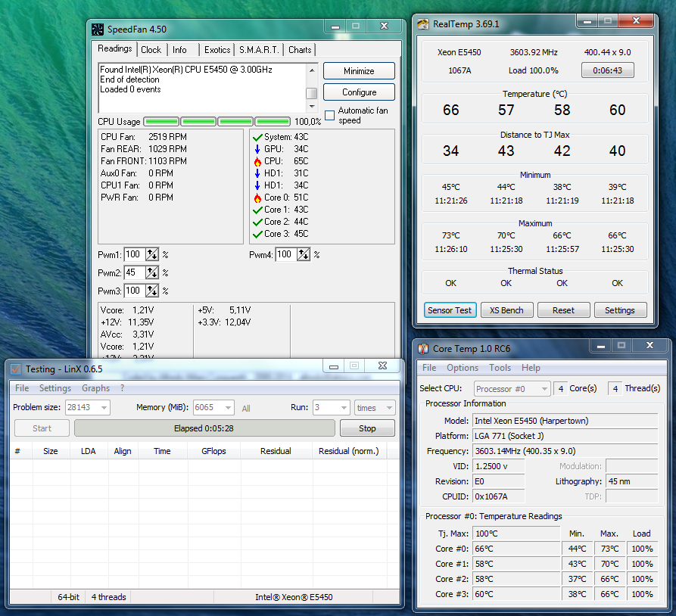The height and width of the screenshot is (616, 676).
Task: Click the RealTemp title bar icon
Action: 423,24
